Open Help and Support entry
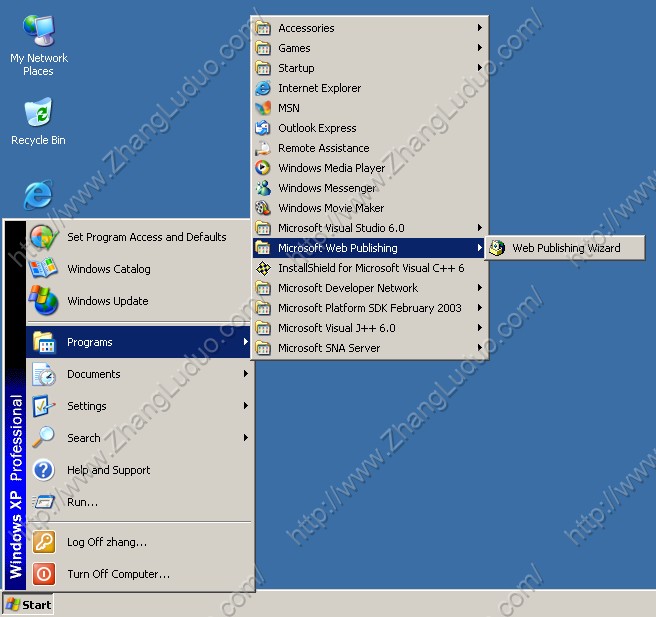This screenshot has width=656, height=617. click(x=140, y=470)
